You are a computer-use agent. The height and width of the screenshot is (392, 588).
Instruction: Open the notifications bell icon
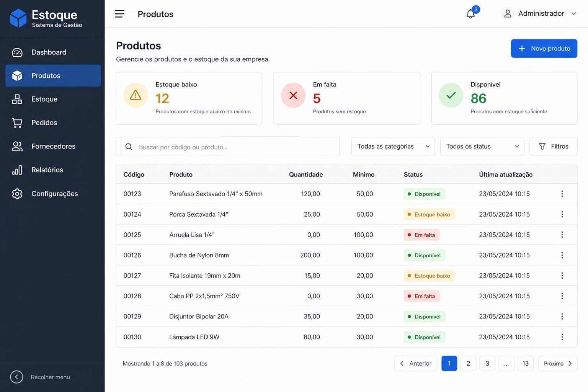coord(470,14)
